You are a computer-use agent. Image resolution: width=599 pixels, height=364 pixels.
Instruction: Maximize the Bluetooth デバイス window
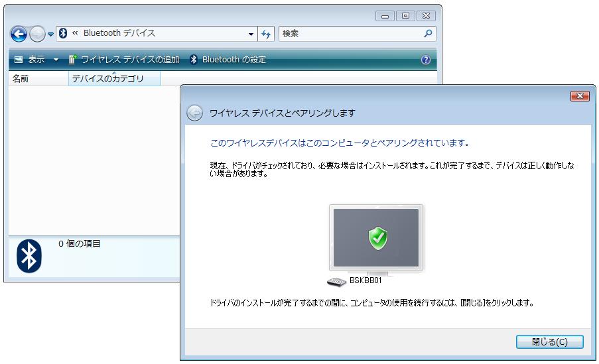(406, 15)
